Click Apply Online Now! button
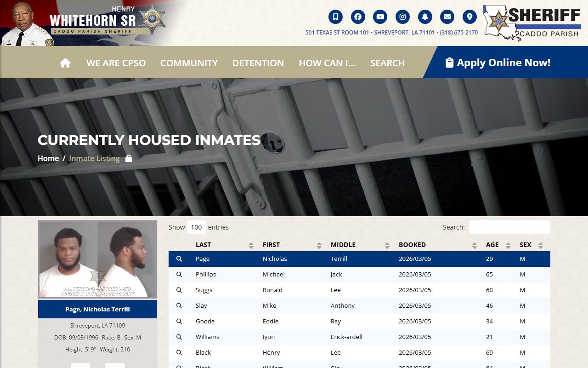 click(498, 63)
